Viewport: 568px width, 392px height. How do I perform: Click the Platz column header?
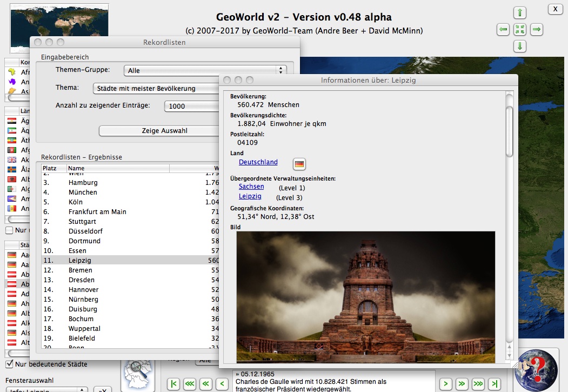click(54, 168)
